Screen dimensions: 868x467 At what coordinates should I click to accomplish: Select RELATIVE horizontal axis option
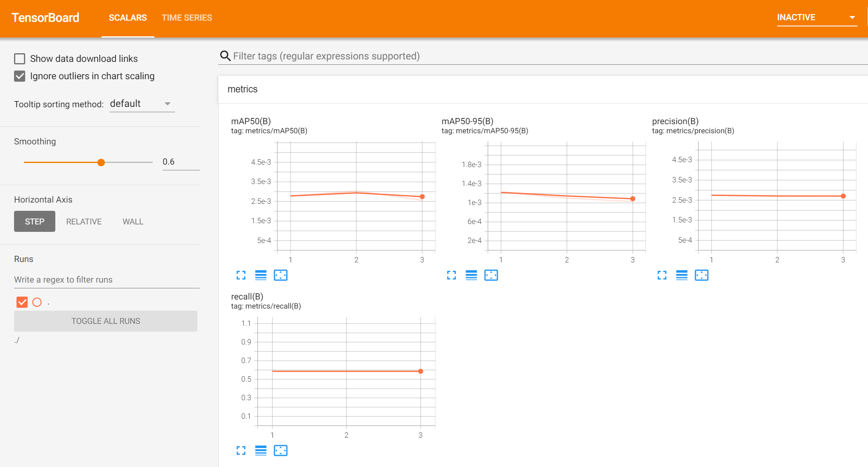point(83,221)
